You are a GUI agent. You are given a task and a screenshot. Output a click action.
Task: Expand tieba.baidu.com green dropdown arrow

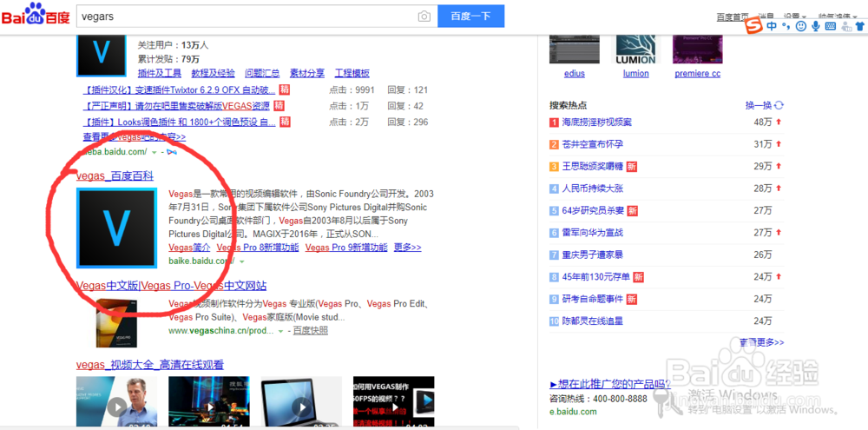(154, 152)
